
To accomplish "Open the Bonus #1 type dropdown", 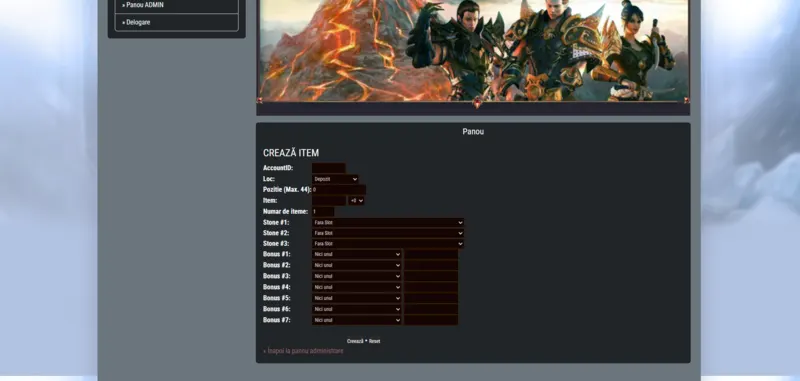I will (357, 254).
